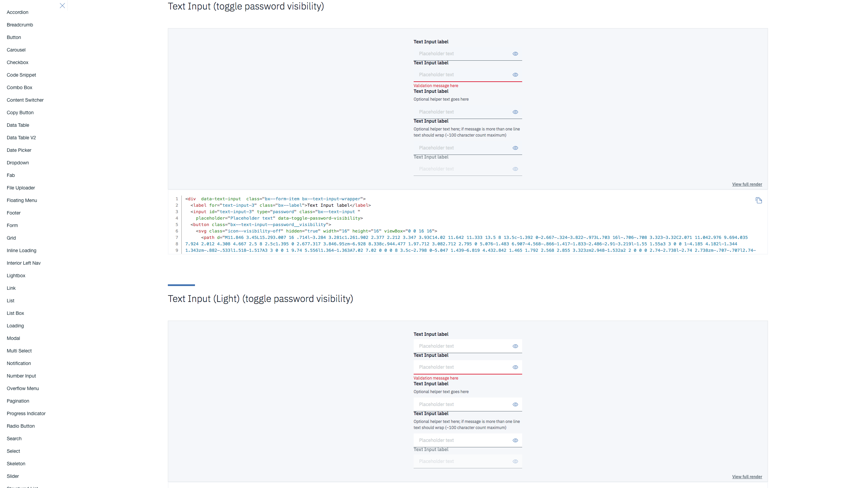
Task: Reveal password for input with wrapping helper text
Action: (x=515, y=148)
